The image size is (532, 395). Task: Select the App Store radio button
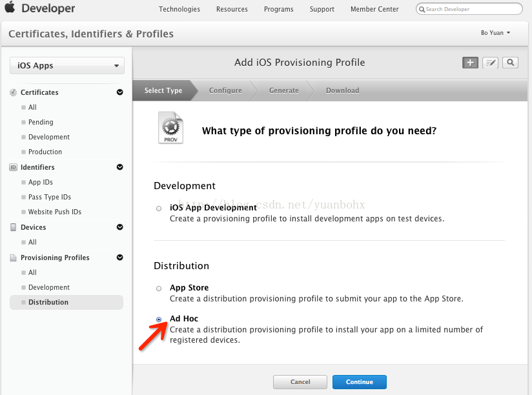coord(159,289)
